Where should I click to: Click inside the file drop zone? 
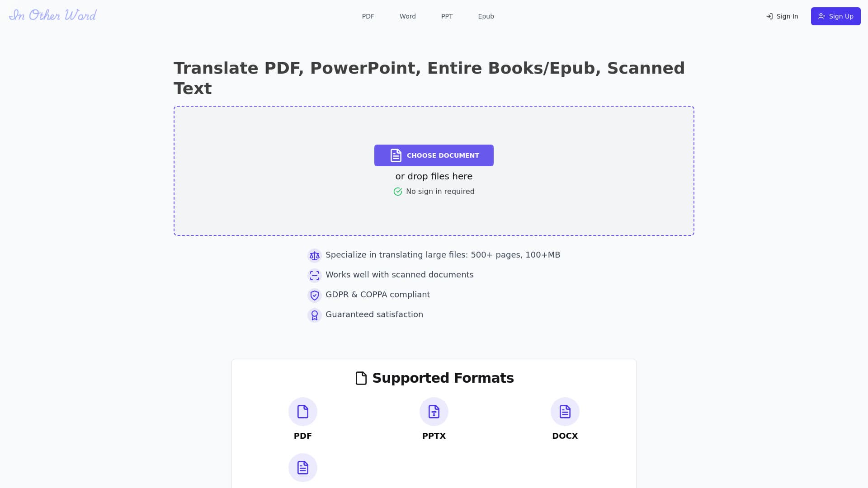click(434, 217)
